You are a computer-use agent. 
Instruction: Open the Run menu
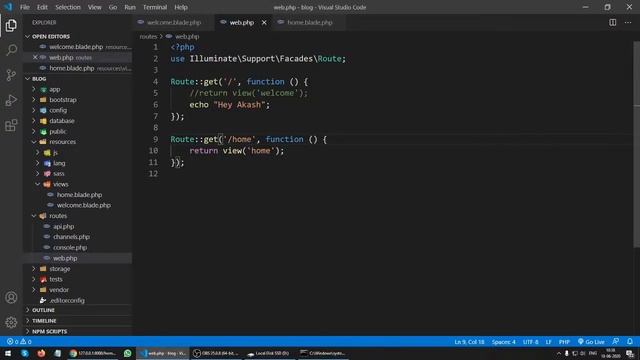[x=130, y=7]
